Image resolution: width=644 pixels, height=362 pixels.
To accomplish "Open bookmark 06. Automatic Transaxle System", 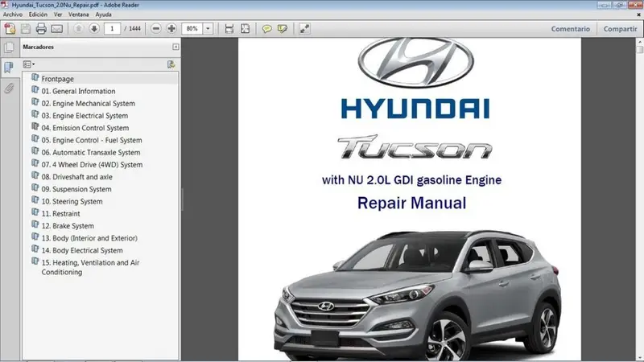I will 91,153.
